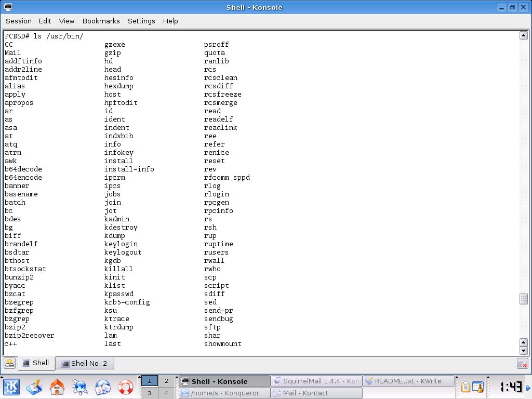Click the 'basename' entry in terminal output
Viewport: 532px width, 399px height.
[x=21, y=194]
